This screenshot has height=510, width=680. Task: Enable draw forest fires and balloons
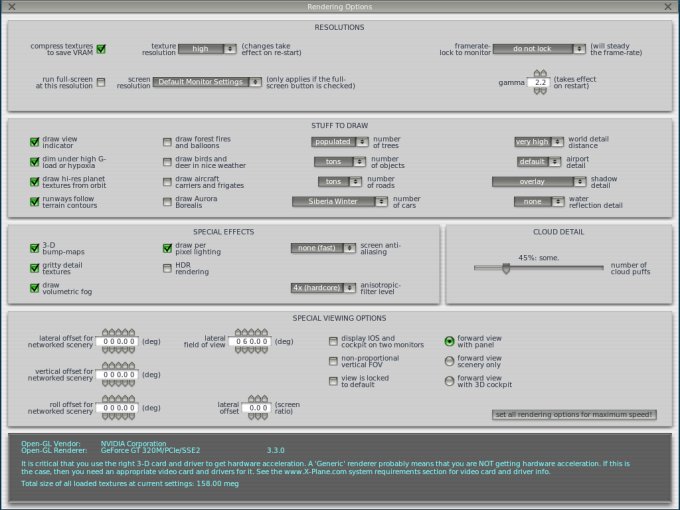[x=167, y=142]
